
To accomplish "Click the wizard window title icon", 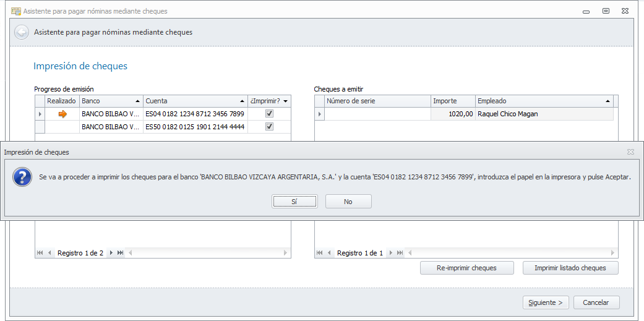I will pyautogui.click(x=16, y=11).
